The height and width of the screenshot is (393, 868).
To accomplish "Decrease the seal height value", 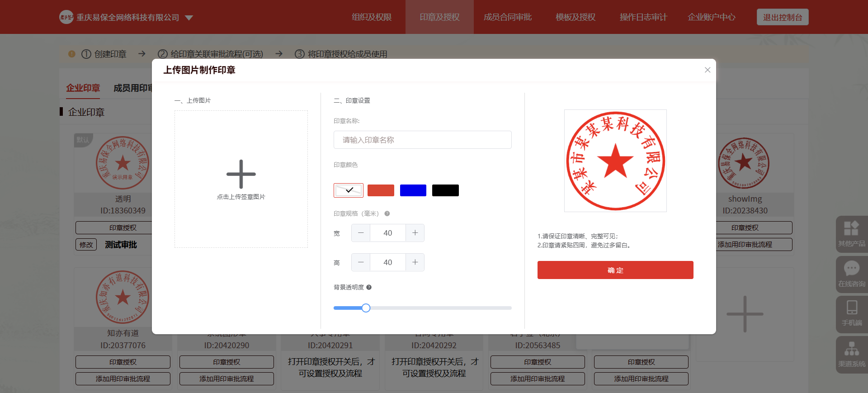I will pyautogui.click(x=361, y=262).
